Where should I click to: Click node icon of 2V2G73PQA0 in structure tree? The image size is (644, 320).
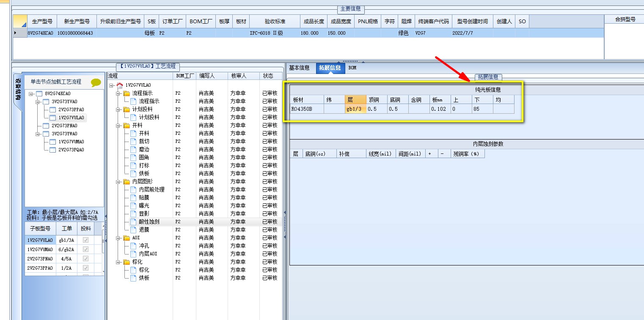pos(53,150)
